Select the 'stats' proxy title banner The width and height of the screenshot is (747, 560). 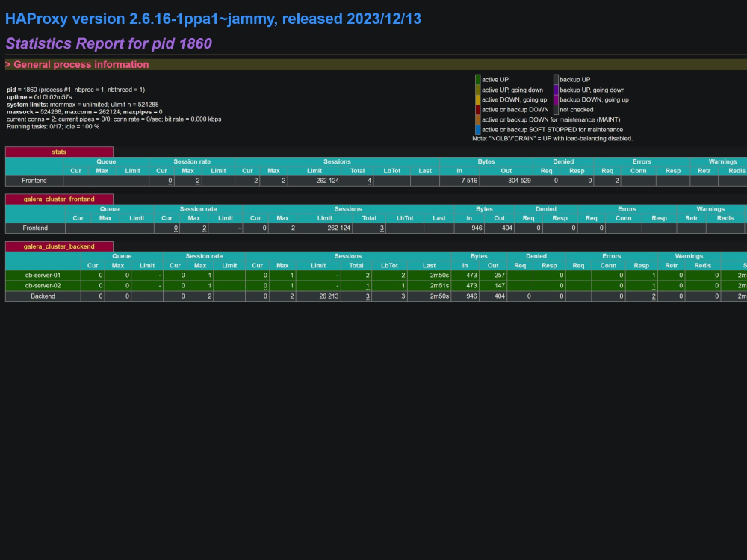tap(59, 152)
